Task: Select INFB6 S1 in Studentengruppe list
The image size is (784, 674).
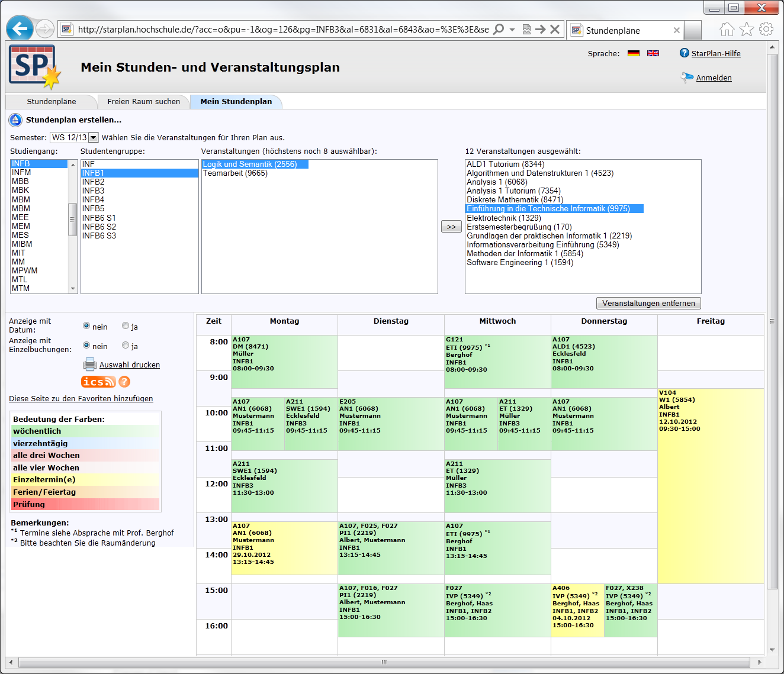Action: click(x=140, y=218)
